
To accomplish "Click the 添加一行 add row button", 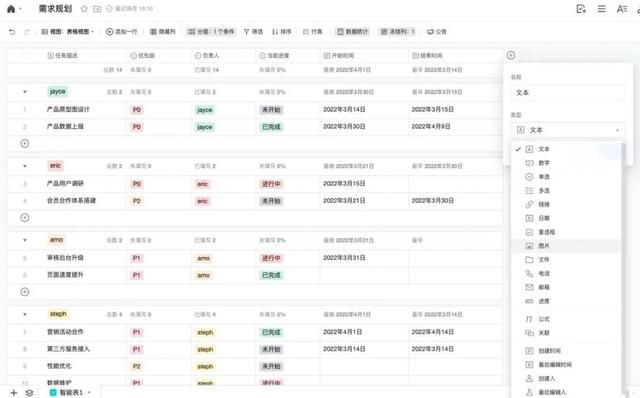I will point(122,31).
